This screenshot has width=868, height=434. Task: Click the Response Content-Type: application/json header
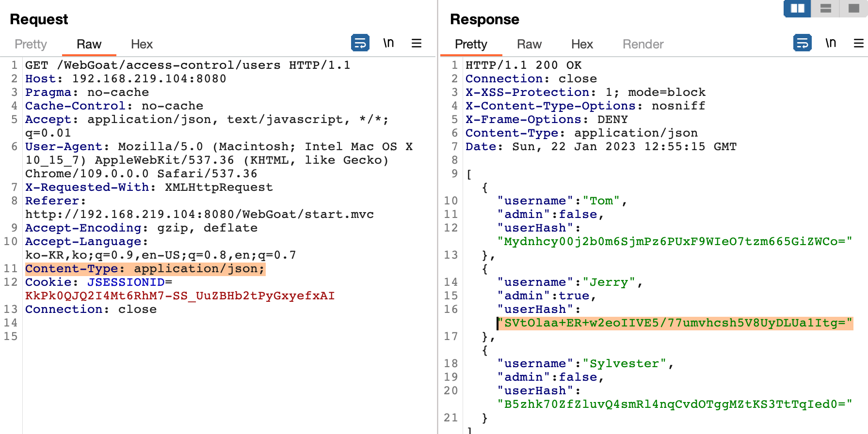point(581,133)
